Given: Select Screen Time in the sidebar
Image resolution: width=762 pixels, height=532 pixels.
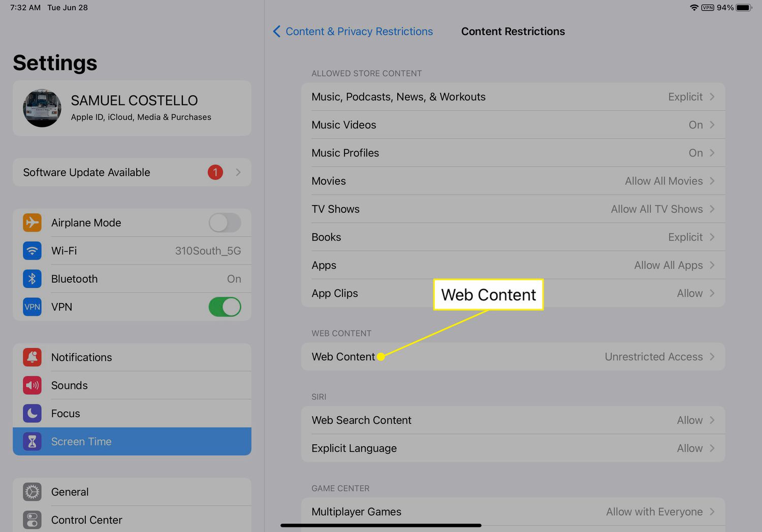Looking at the screenshot, I should click(x=132, y=442).
